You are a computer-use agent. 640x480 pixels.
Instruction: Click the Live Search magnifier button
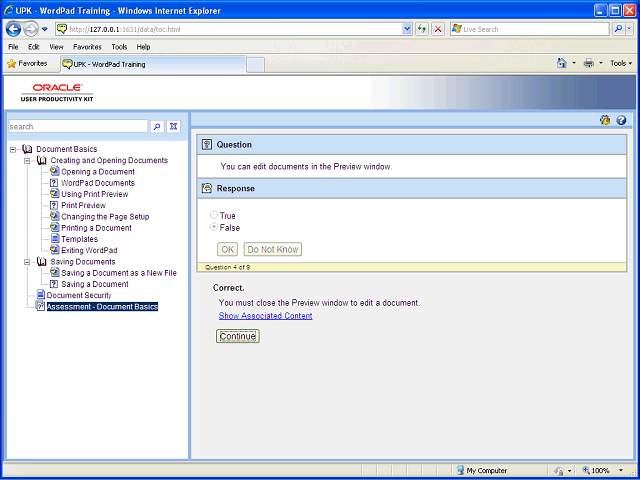[619, 29]
